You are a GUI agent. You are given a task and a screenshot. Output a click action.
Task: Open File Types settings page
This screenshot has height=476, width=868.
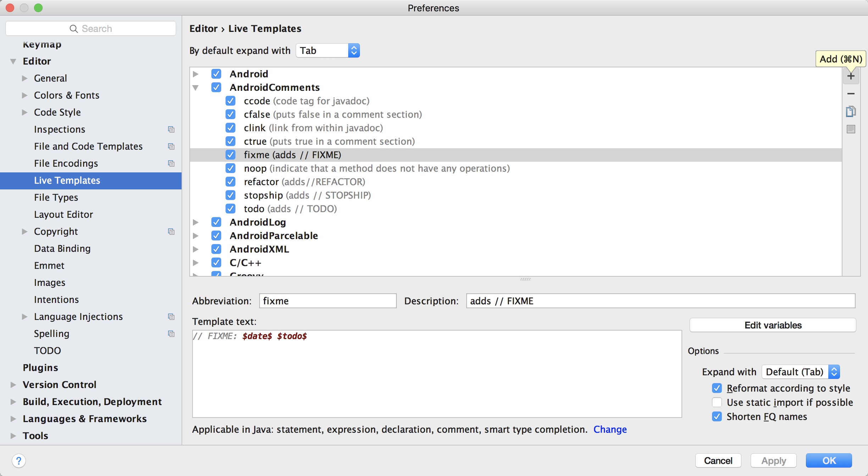[56, 197]
